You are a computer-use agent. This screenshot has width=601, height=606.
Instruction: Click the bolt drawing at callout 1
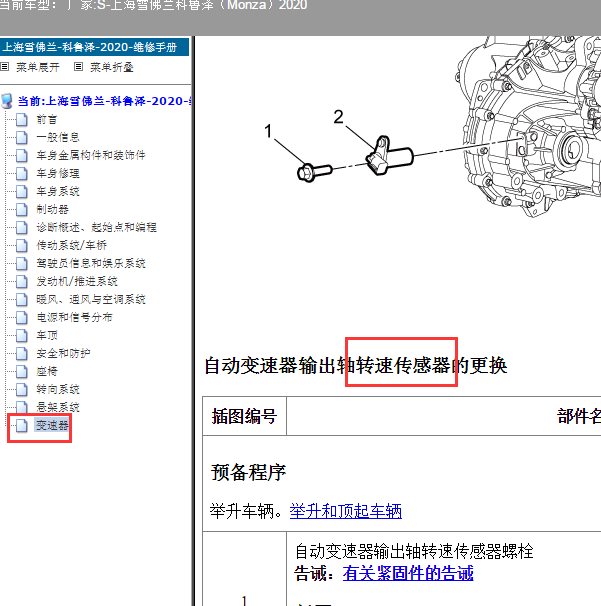coord(315,172)
